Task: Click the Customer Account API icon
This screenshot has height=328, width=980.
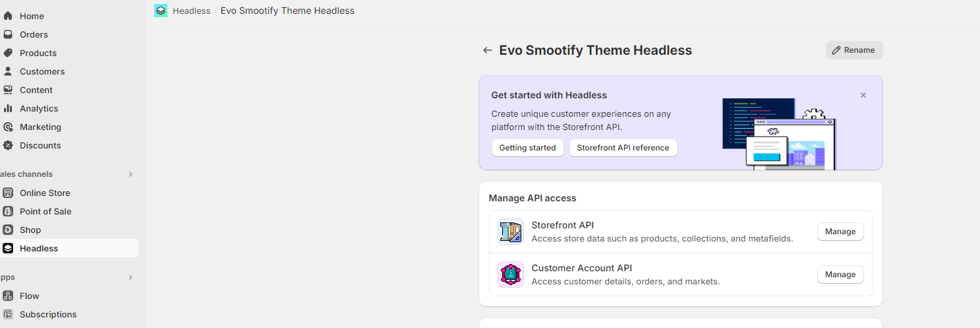Action: coord(511,275)
